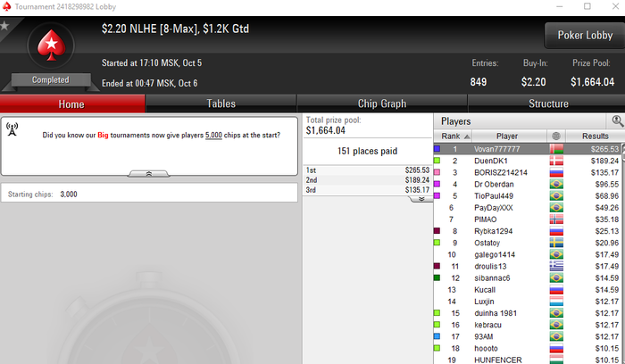The height and width of the screenshot is (364, 625).
Task: Click Vovan777777's country flag icon
Action: (556, 149)
